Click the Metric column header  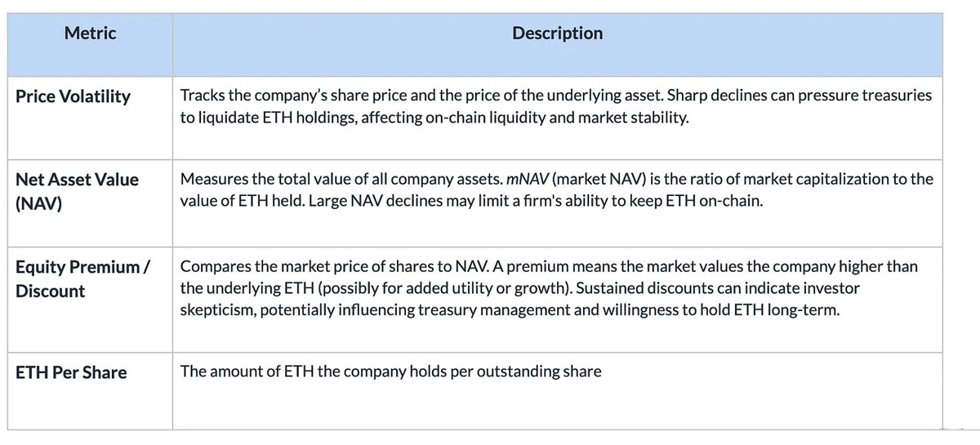(x=90, y=33)
